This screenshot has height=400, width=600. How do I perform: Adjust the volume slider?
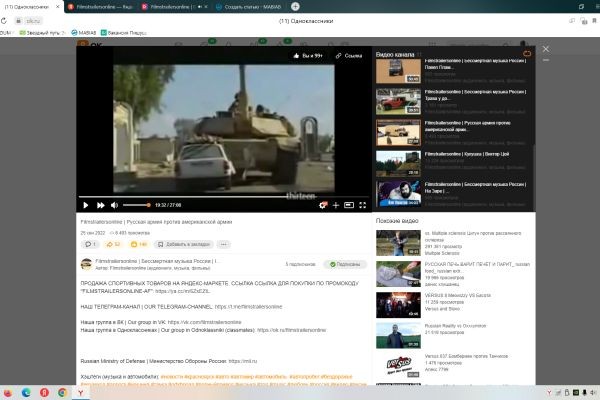(x=136, y=205)
